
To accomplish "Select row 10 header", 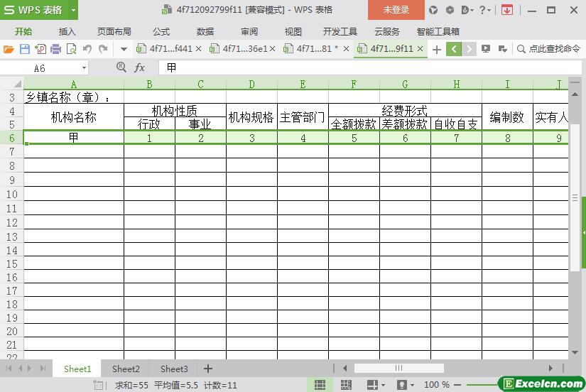I will coord(12,195).
